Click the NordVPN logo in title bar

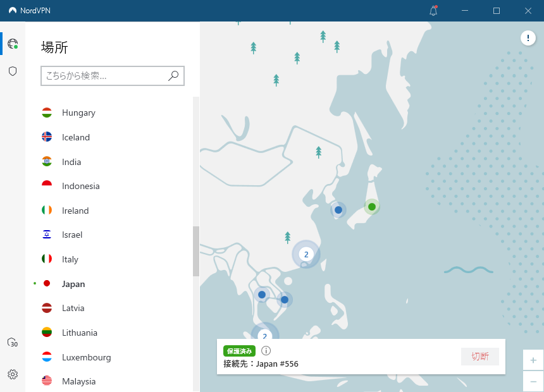[x=13, y=10]
